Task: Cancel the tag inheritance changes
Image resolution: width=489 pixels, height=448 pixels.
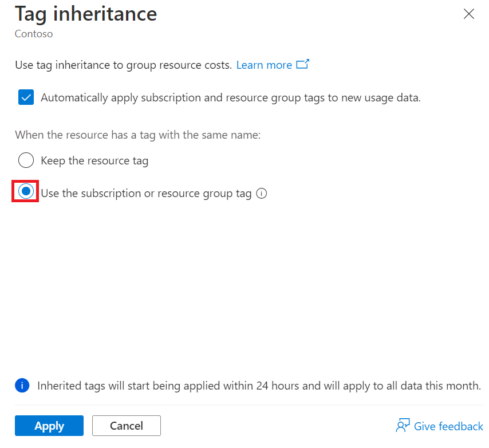Action: 126,426
